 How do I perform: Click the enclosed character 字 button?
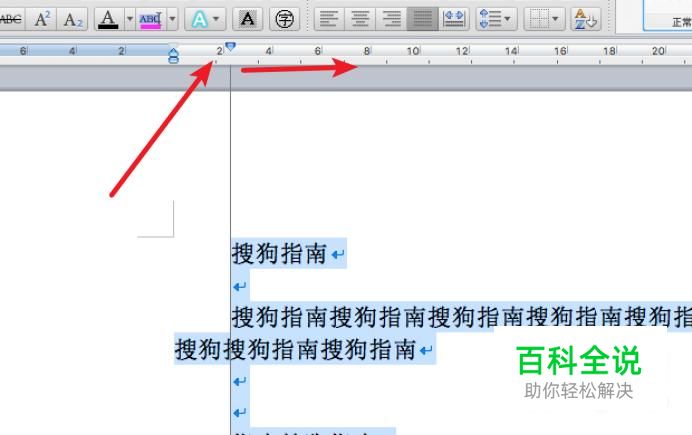pos(284,19)
